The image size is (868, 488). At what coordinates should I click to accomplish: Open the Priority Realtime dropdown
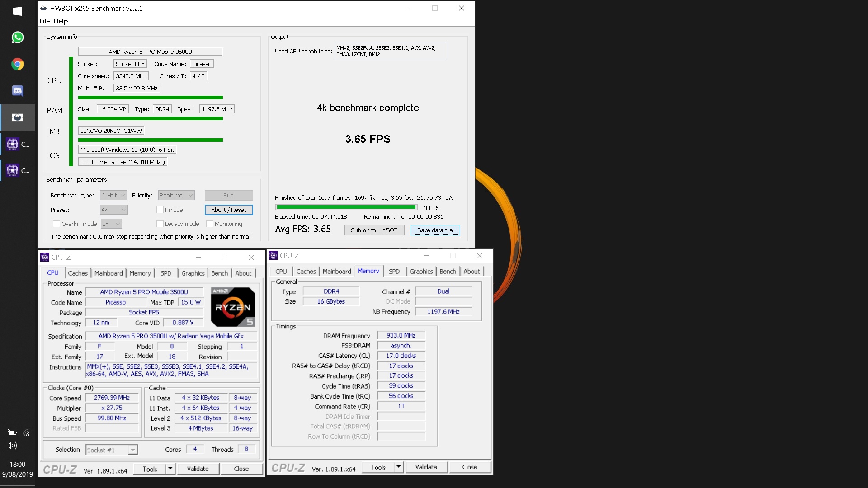[x=176, y=195]
